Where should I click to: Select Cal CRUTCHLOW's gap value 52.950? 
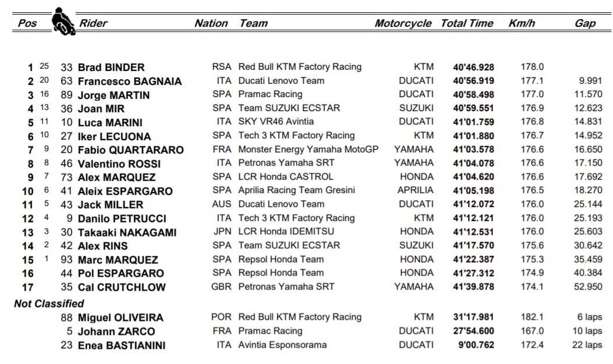pos(586,287)
